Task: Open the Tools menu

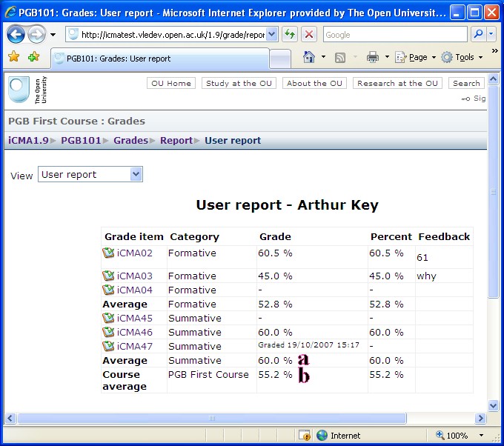Action: tap(462, 57)
